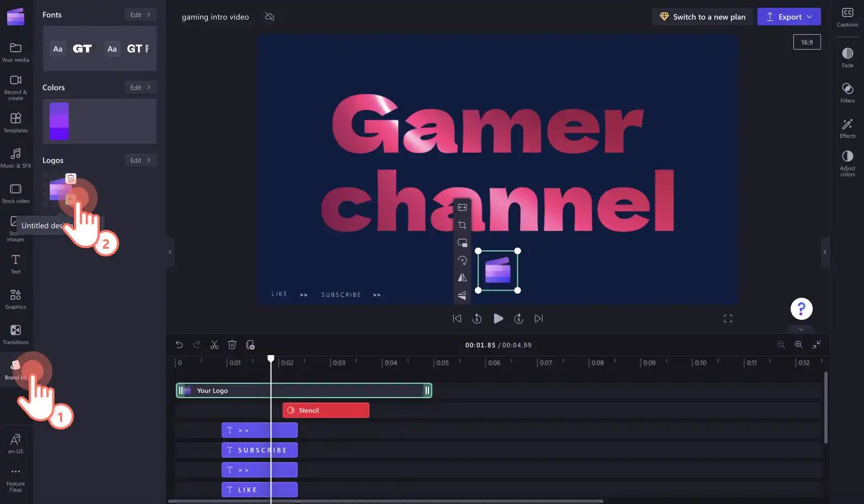
Task: Open the Transitions sidebar tab
Action: coord(16,334)
